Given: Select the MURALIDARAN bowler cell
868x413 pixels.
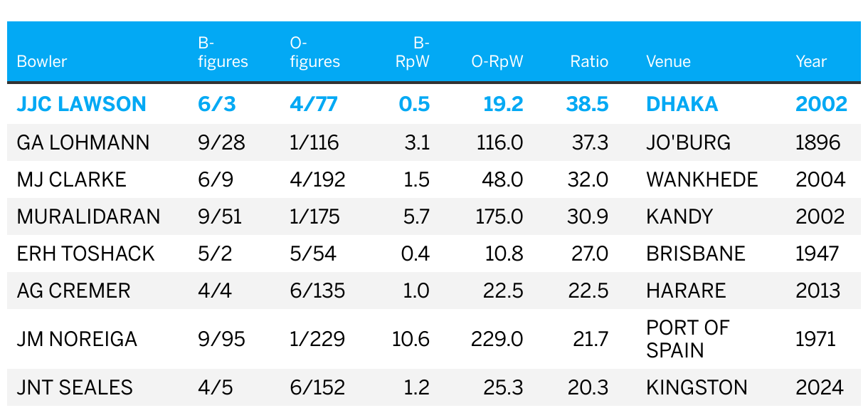Looking at the screenshot, I should coord(88,216).
